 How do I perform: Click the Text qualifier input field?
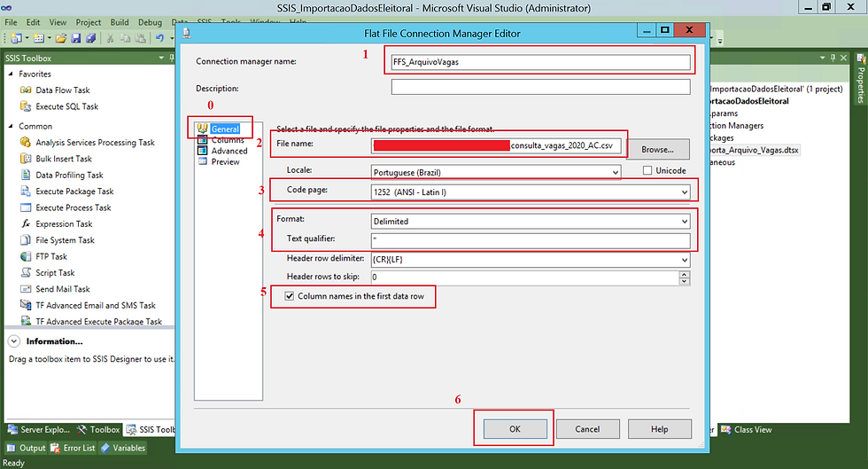(531, 240)
